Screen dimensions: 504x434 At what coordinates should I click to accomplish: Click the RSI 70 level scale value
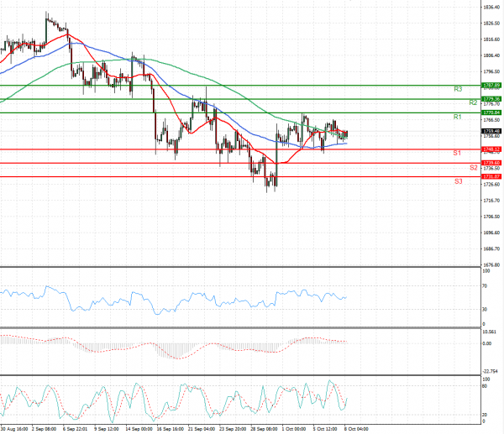tap(485, 286)
